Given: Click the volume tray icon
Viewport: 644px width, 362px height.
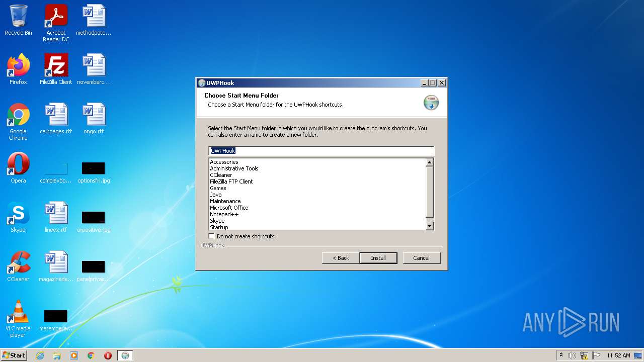Looking at the screenshot, I should pos(572,355).
